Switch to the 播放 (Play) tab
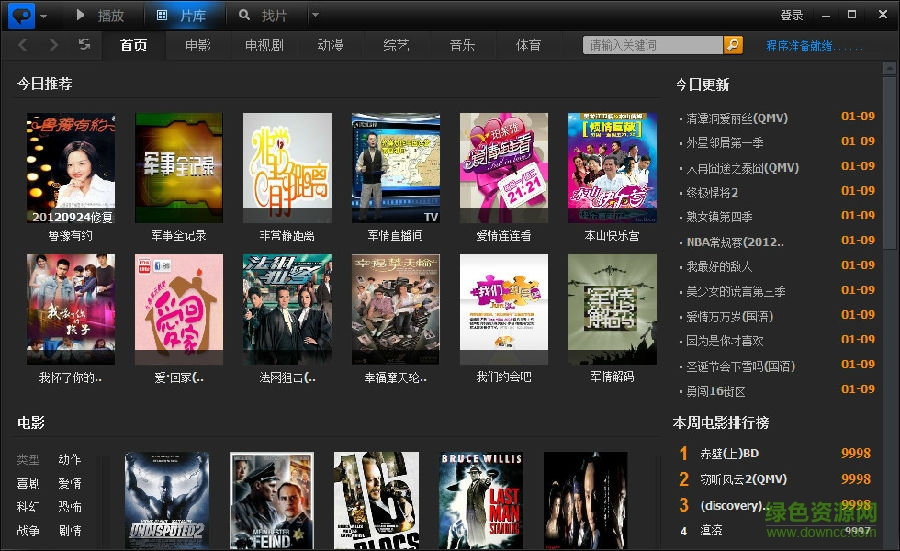This screenshot has width=900, height=551. 101,15
